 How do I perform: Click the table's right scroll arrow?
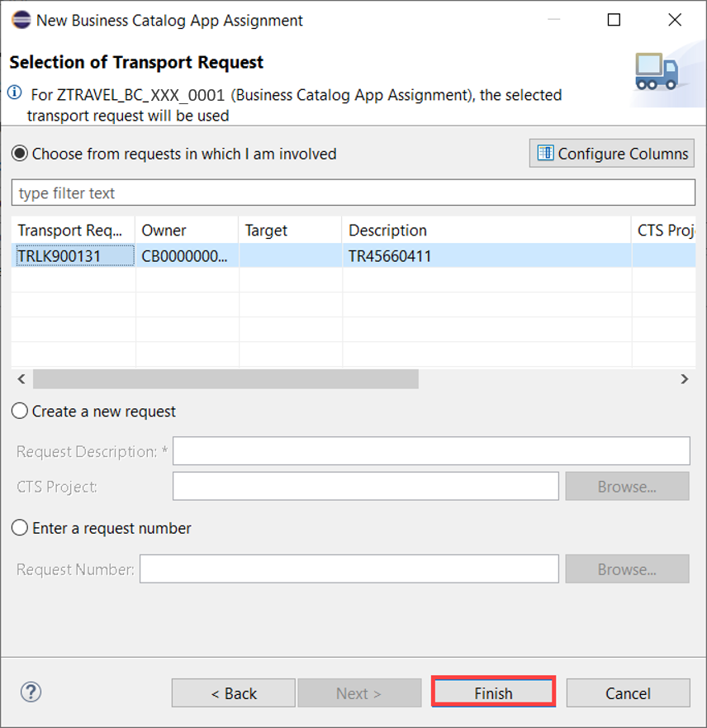(x=684, y=378)
